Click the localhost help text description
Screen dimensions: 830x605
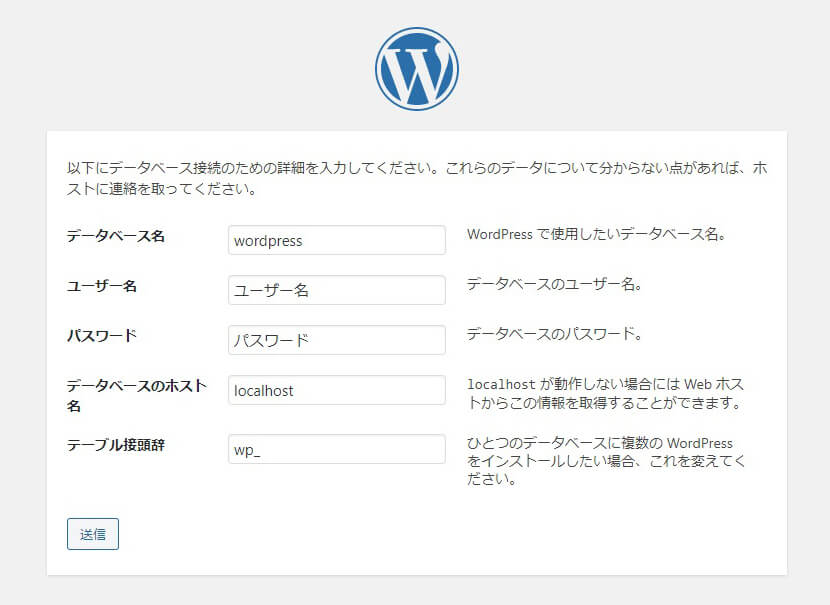tap(606, 393)
